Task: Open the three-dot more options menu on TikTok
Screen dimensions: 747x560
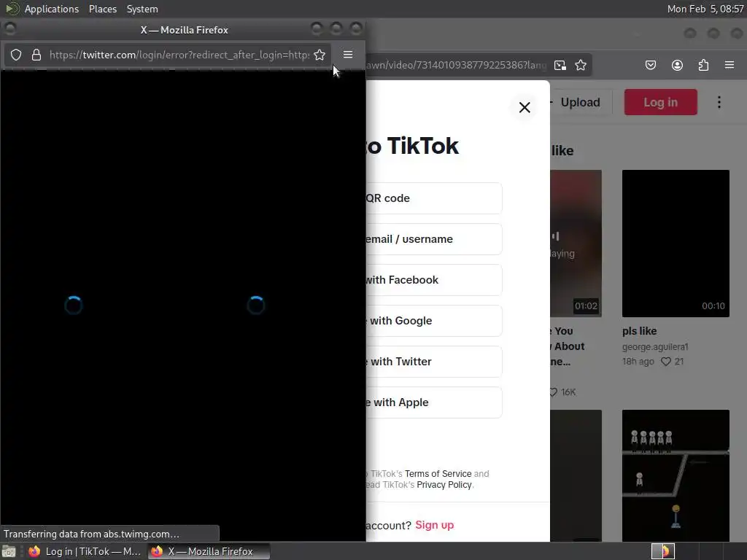Action: click(719, 102)
